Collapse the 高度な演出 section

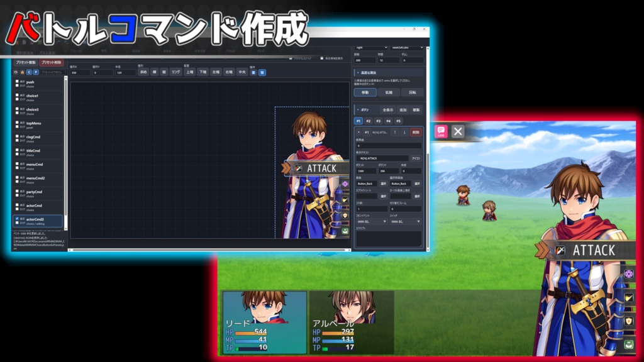pos(358,73)
